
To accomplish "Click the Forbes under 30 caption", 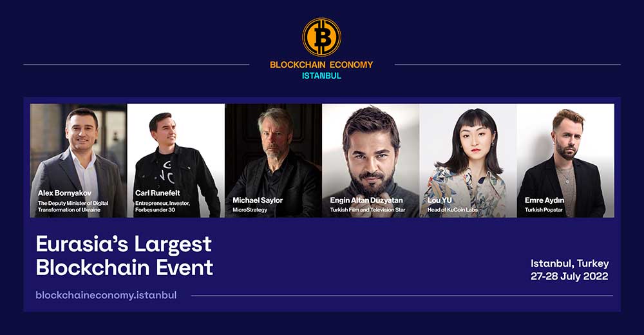I will 155,209.
